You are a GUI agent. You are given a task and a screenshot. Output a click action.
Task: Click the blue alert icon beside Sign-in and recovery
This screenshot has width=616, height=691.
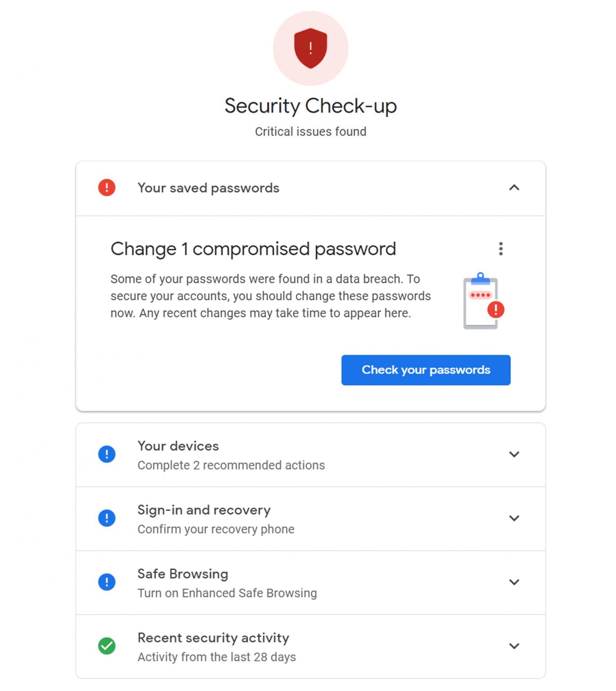(106, 518)
